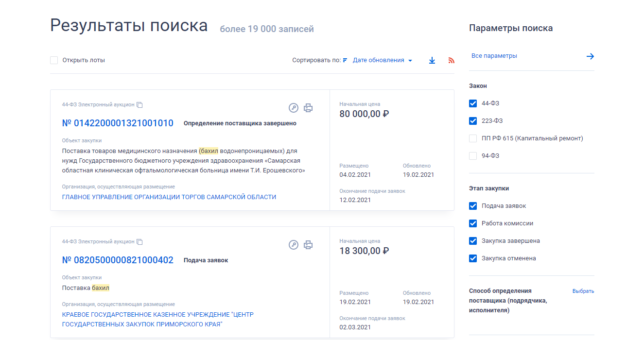Screen dimensions: 644x340
Task: Toggle sort direction icon beside Сортировать по
Action: 345,61
